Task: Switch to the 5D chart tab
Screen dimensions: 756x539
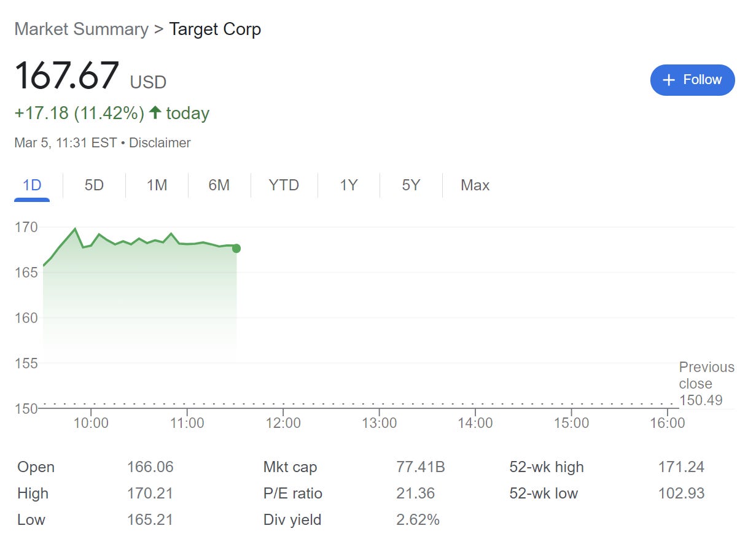Action: [94, 185]
